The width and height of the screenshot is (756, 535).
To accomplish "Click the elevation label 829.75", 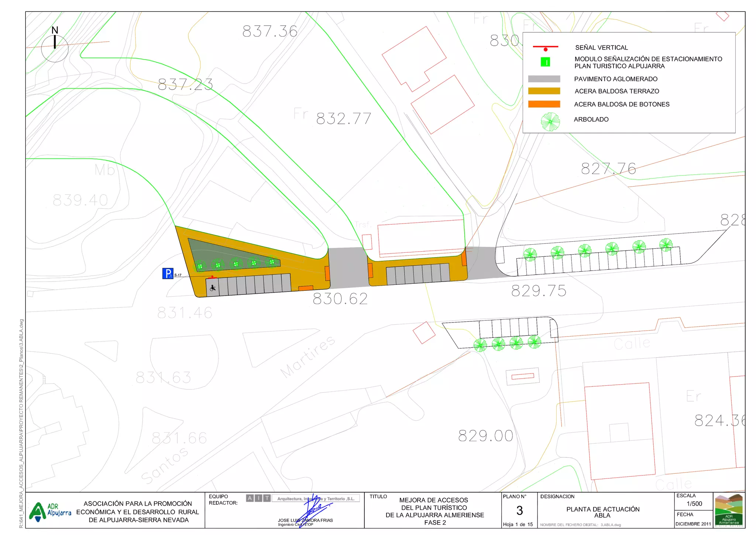I will pyautogui.click(x=539, y=291).
